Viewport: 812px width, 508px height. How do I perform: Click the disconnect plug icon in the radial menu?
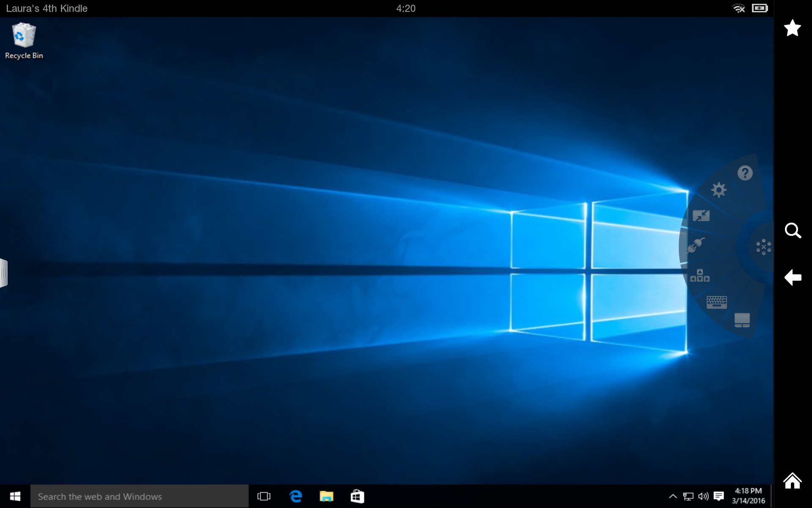pyautogui.click(x=695, y=245)
